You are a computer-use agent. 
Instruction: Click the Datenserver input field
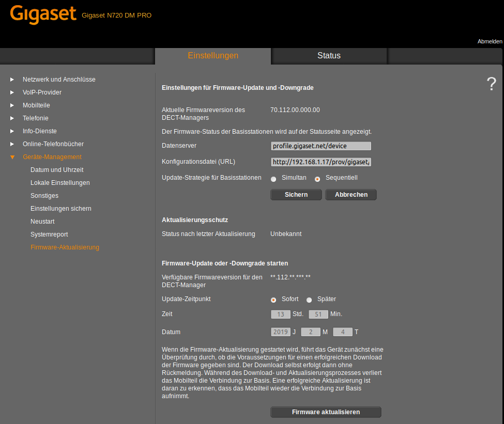320,146
